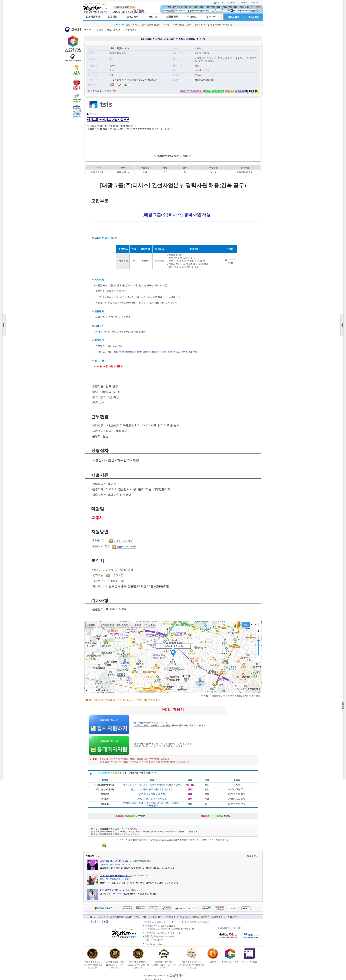Open http://www.tsis.co.kr homepage link
This screenshot has width=346, height=980.
coord(205,80)
